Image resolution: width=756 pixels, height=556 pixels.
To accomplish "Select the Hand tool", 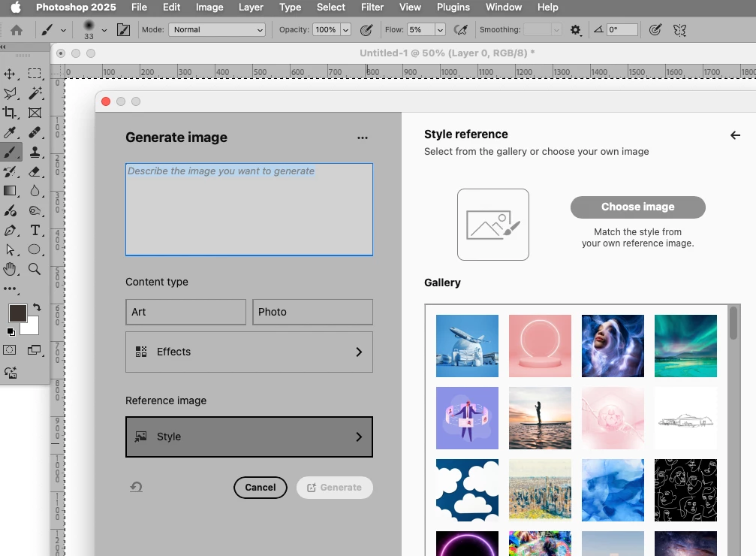I will tap(9, 269).
